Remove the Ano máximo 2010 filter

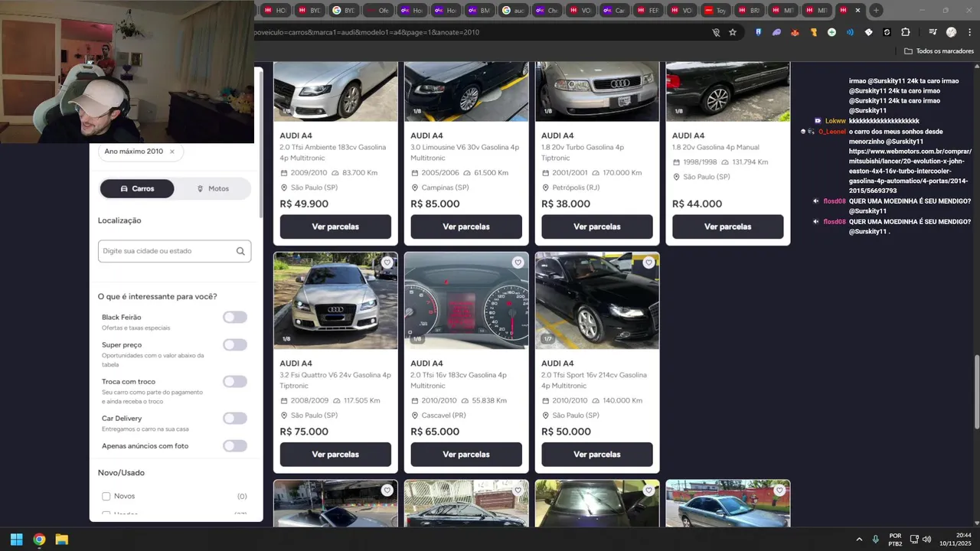click(171, 152)
